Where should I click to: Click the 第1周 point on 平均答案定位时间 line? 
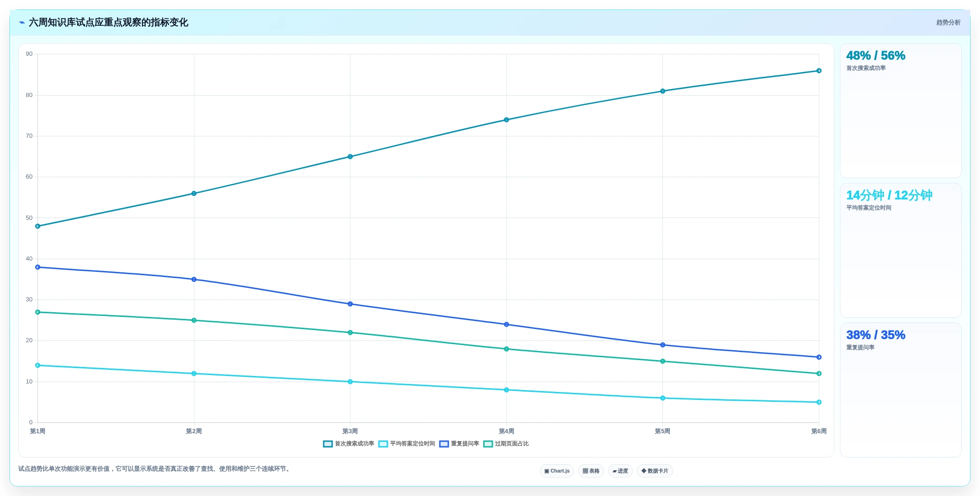(x=38, y=365)
